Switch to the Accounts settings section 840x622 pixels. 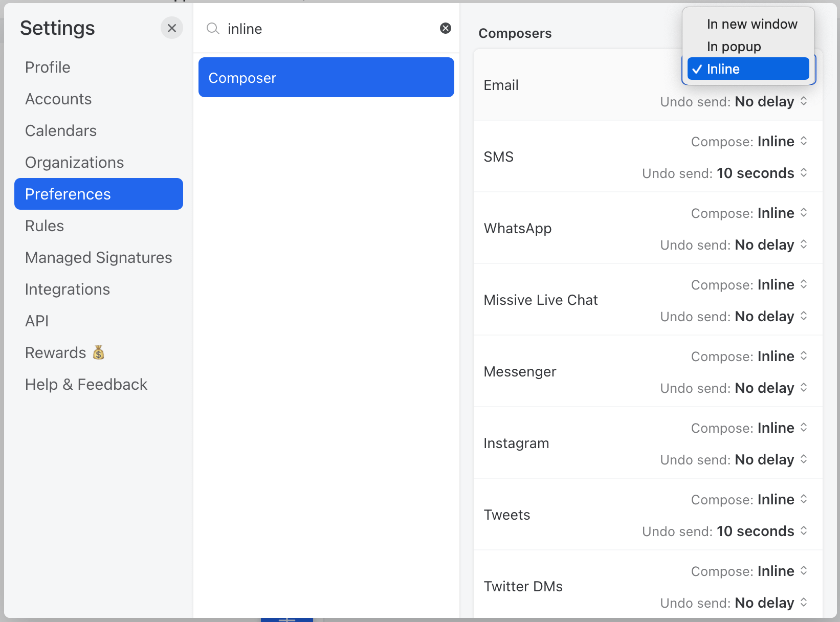click(58, 99)
